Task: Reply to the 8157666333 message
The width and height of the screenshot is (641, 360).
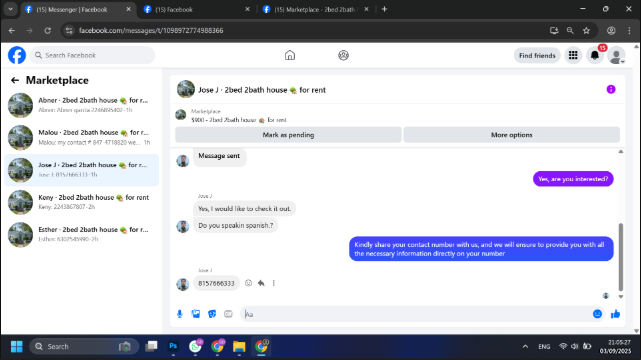Action: pos(261,283)
